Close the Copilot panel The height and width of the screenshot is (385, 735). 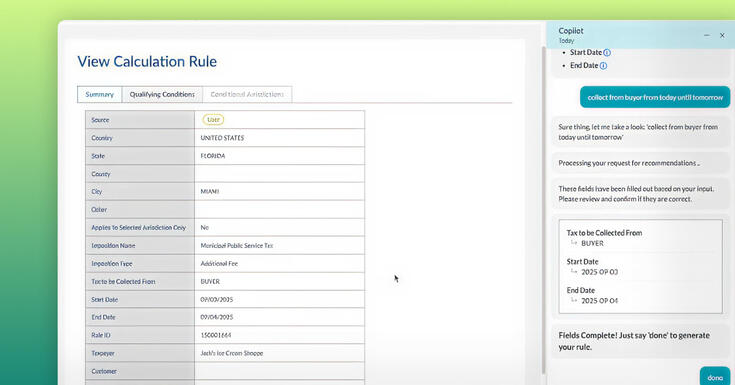[722, 35]
